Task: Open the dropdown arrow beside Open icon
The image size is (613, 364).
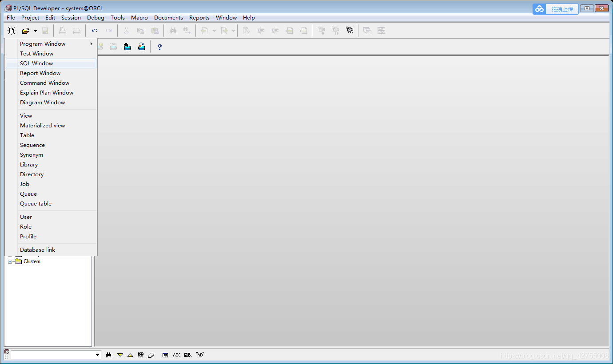Action: click(x=35, y=31)
